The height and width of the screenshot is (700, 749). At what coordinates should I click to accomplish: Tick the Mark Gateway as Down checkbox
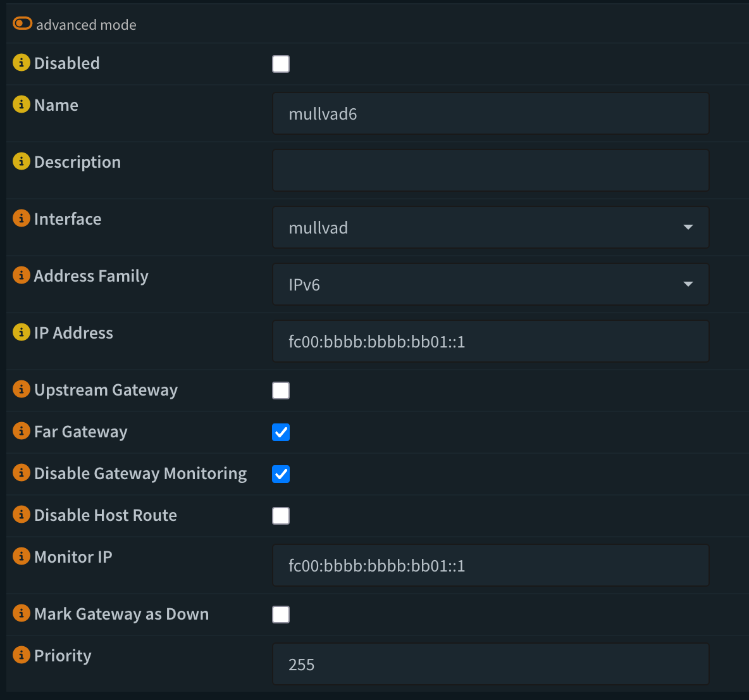coord(281,615)
